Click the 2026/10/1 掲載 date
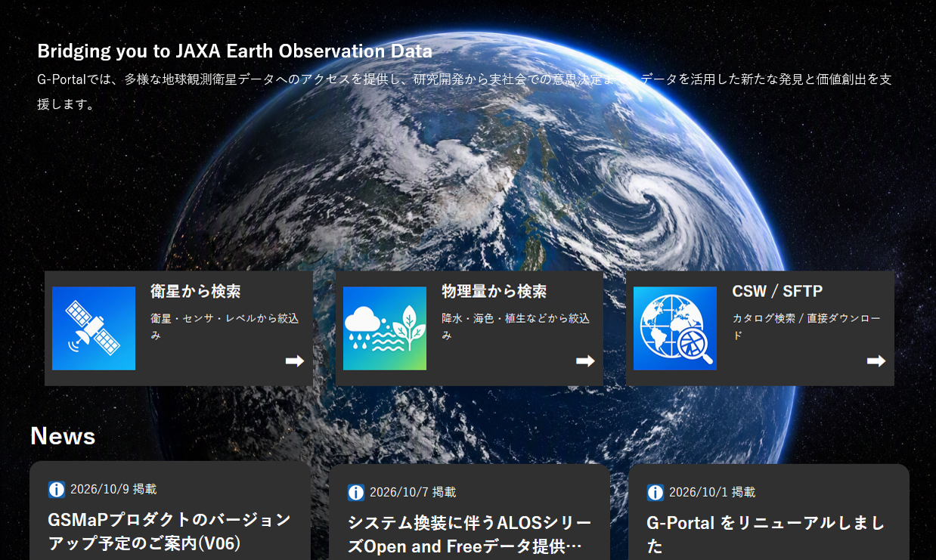Image resolution: width=936 pixels, height=560 pixels. tap(712, 493)
